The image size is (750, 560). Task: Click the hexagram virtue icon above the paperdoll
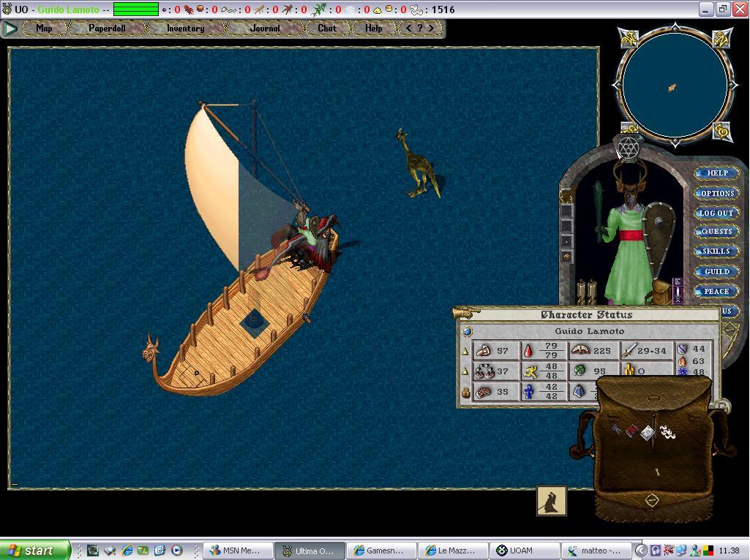[628, 148]
